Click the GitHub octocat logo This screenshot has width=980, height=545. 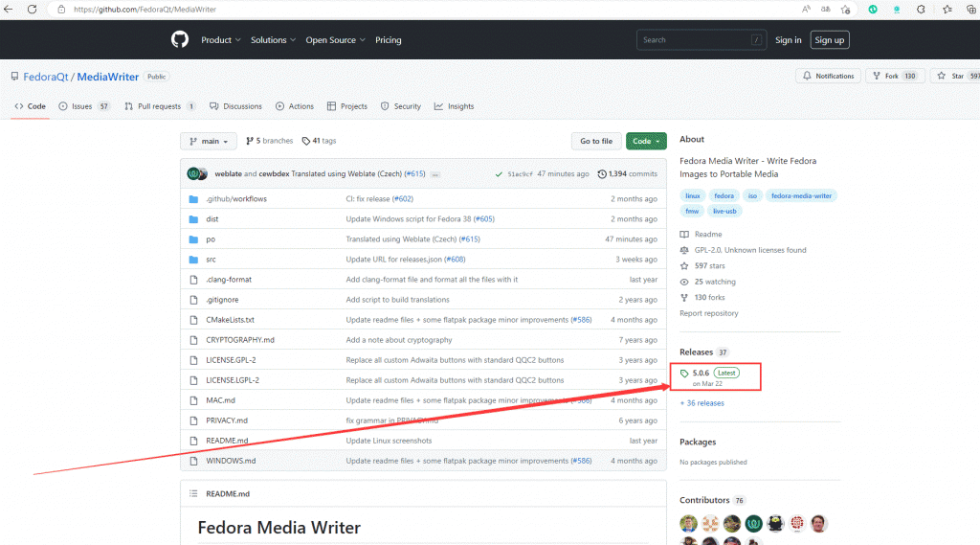click(x=180, y=39)
